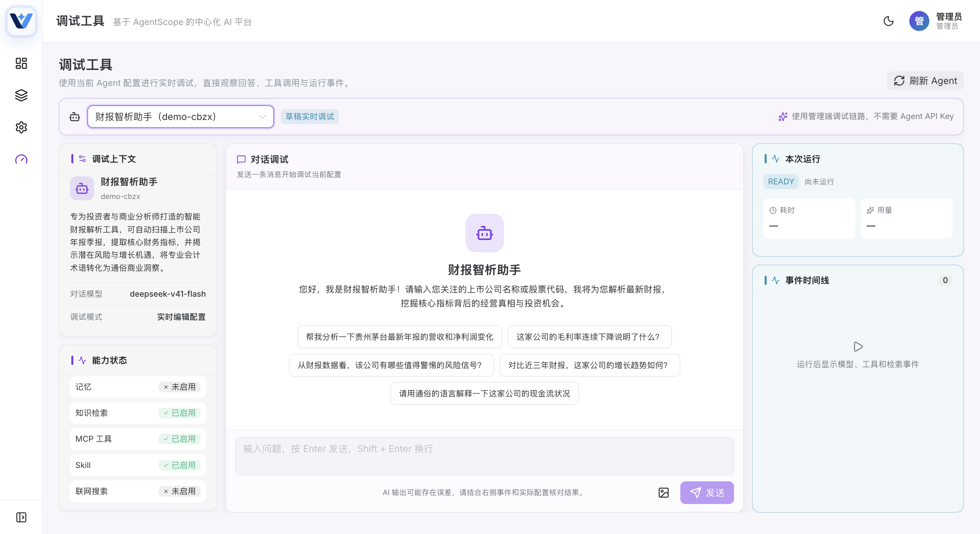Click the pulse icon next to 能力状态

point(82,360)
